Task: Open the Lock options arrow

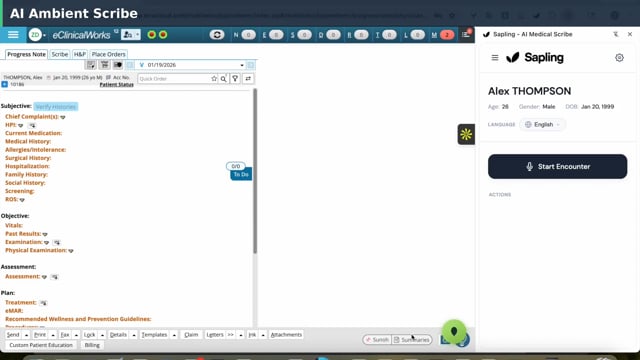Action: tap(102, 335)
